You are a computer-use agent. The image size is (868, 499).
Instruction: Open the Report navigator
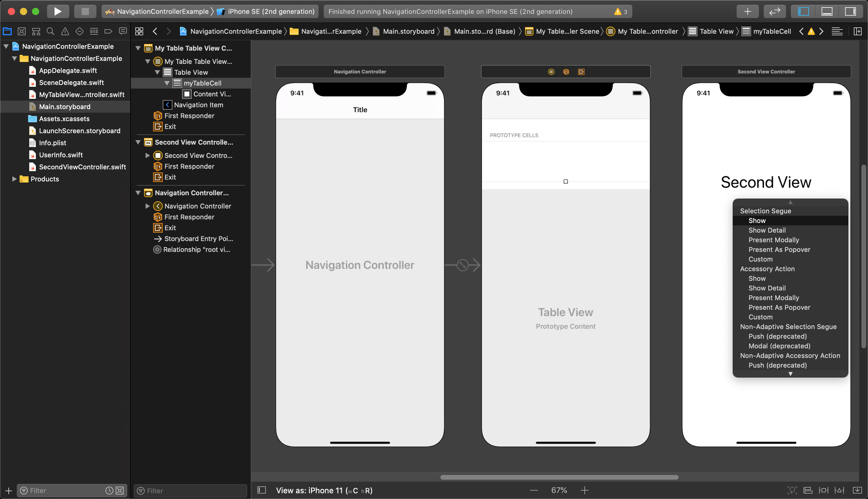click(x=123, y=32)
